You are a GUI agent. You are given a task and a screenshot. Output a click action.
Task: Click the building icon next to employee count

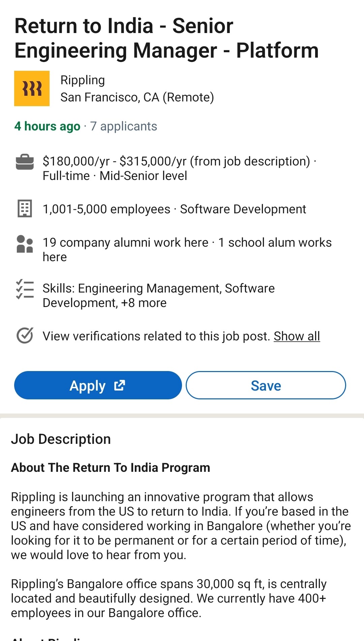pos(24,210)
